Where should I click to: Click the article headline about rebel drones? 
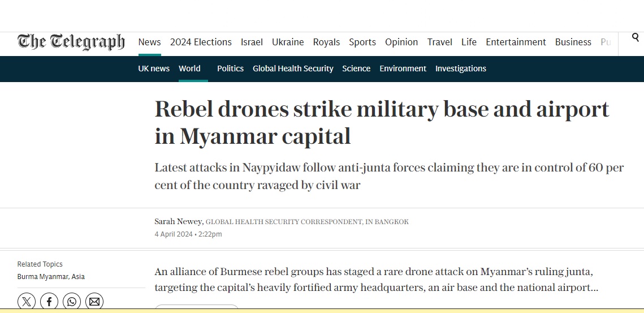point(382,122)
